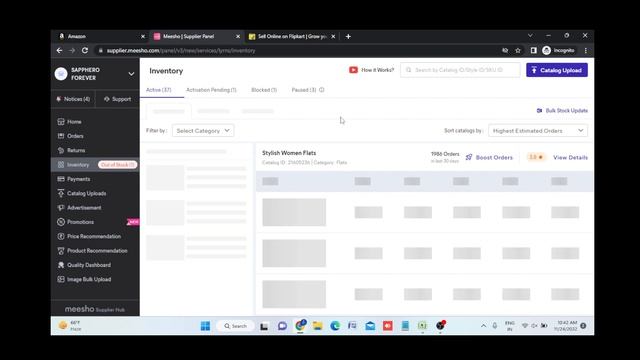The width and height of the screenshot is (640, 360).
Task: Open Microsoft Edge from taskbar
Action: point(335,326)
